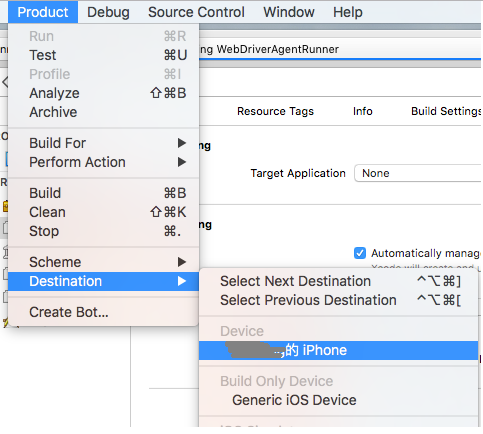Select the iPhone device destination
This screenshot has height=434, width=483.
coord(338,350)
